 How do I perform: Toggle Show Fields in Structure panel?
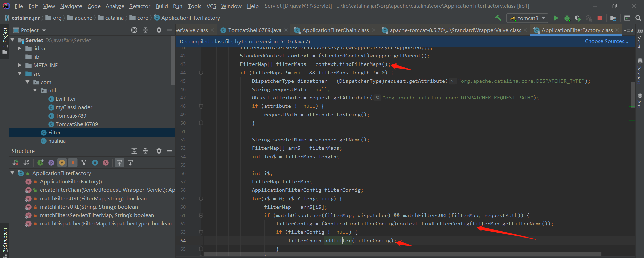pyautogui.click(x=62, y=163)
